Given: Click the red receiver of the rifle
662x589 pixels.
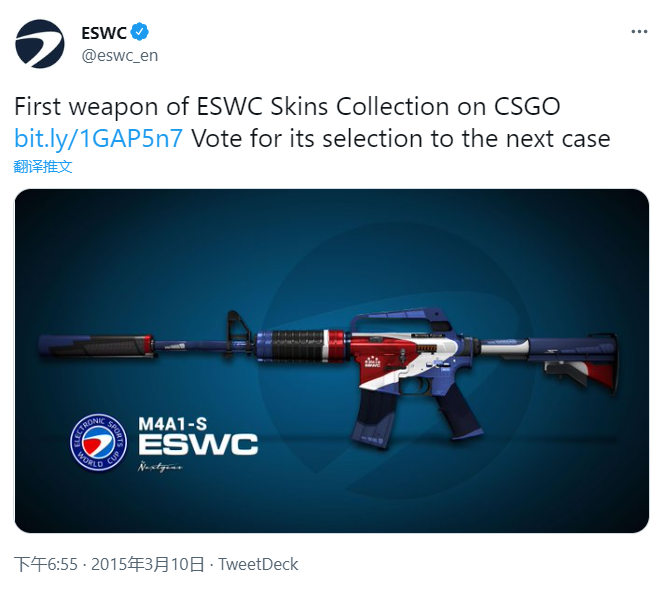Looking at the screenshot, I should 378,357.
